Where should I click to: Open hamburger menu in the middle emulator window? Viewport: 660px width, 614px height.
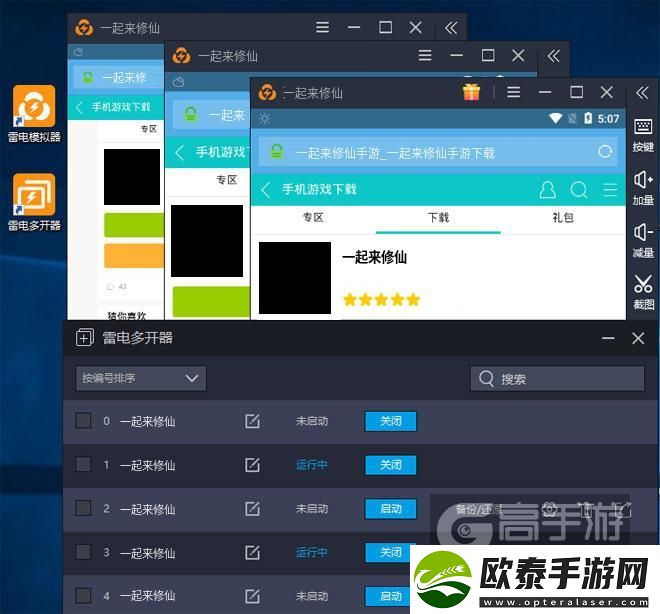click(x=425, y=56)
